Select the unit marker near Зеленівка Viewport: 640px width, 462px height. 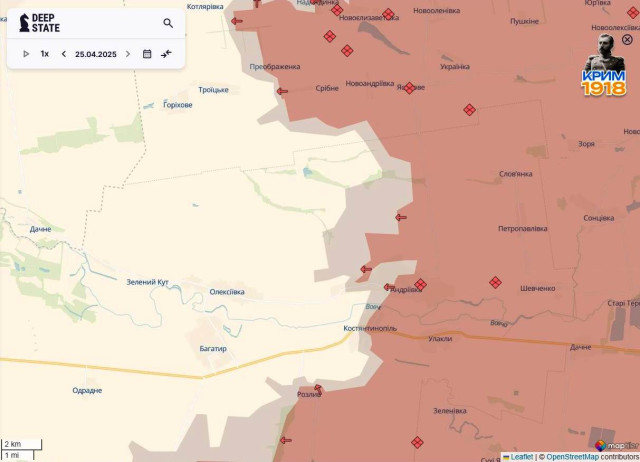(417, 441)
